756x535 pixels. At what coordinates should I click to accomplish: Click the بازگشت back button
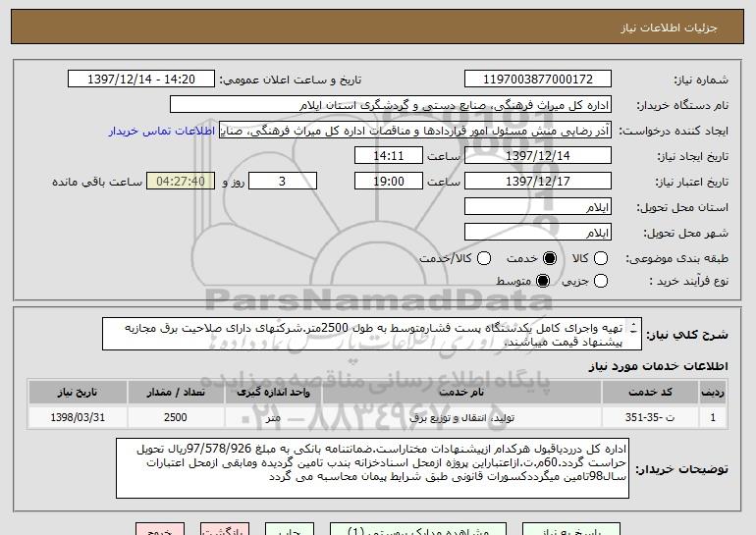coord(225,529)
